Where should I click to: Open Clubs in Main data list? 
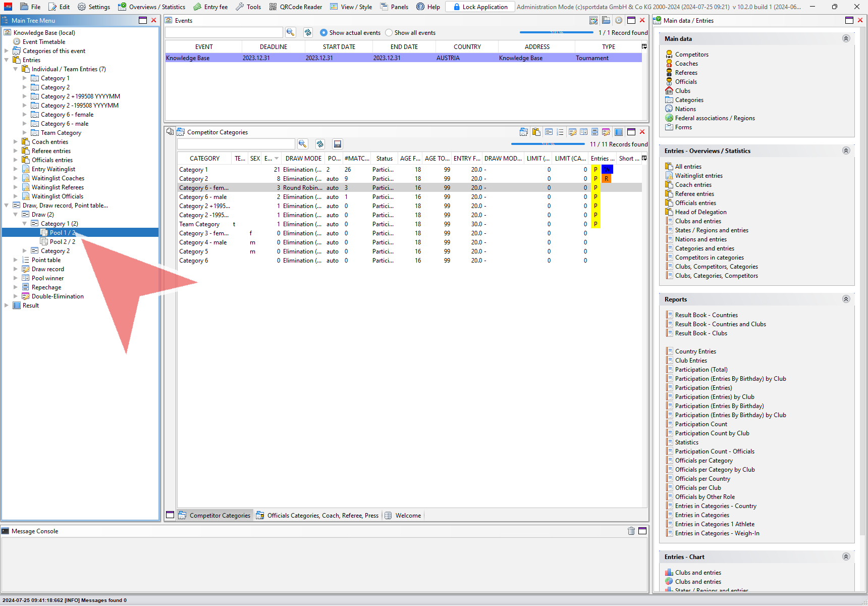click(682, 91)
